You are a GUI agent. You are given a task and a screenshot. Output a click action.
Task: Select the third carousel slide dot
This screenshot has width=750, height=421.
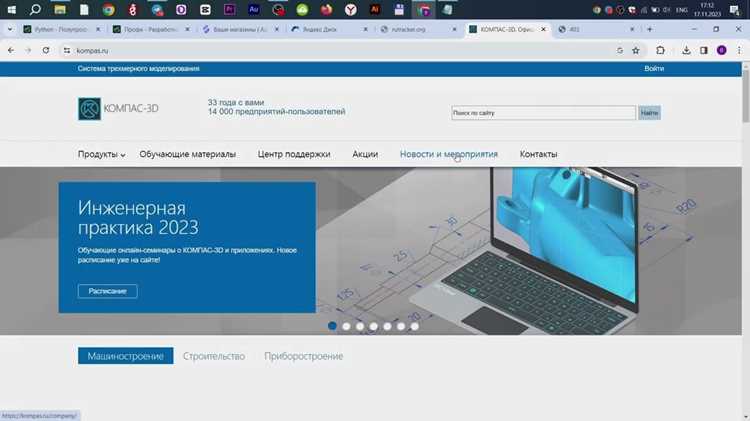tap(360, 326)
